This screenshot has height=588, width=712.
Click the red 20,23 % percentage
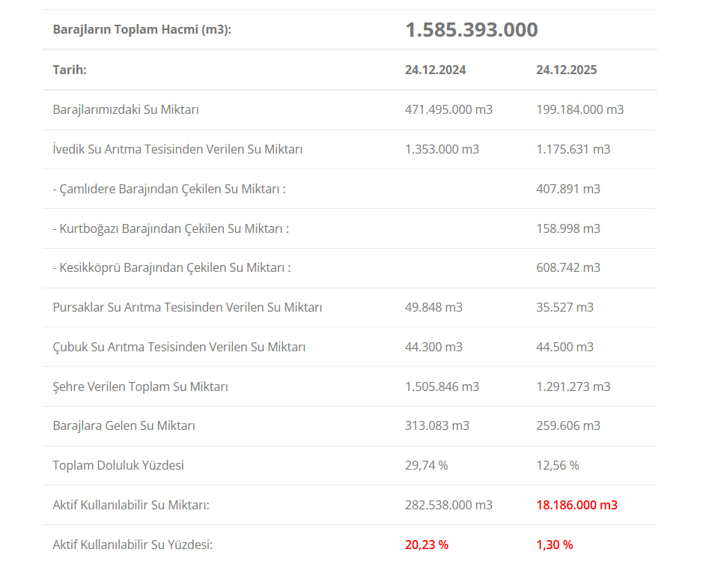point(427,545)
